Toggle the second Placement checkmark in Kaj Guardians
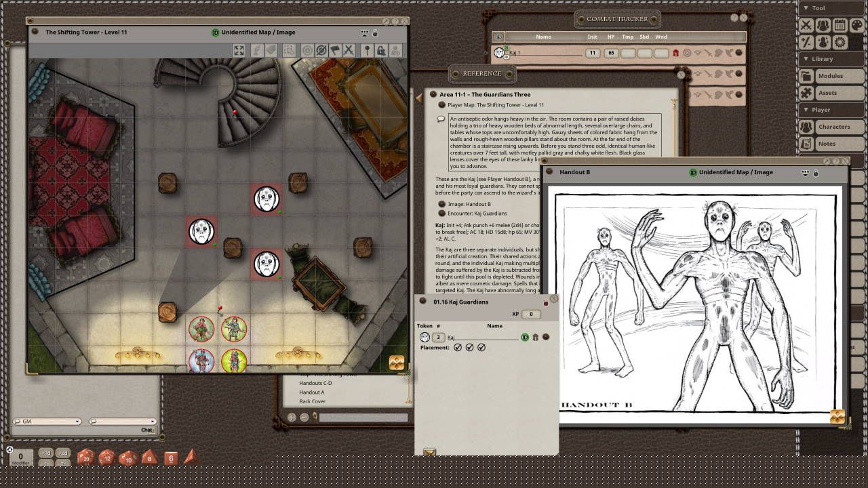Screen dimensions: 868x488 coord(469,348)
